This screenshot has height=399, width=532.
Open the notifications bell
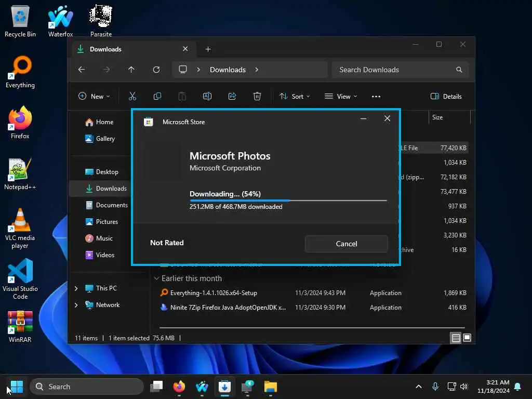(x=518, y=387)
